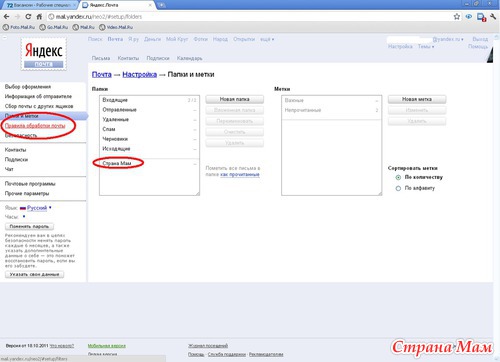Open the browser home page icon
This screenshot has height=362, width=500.
pos(39,17)
